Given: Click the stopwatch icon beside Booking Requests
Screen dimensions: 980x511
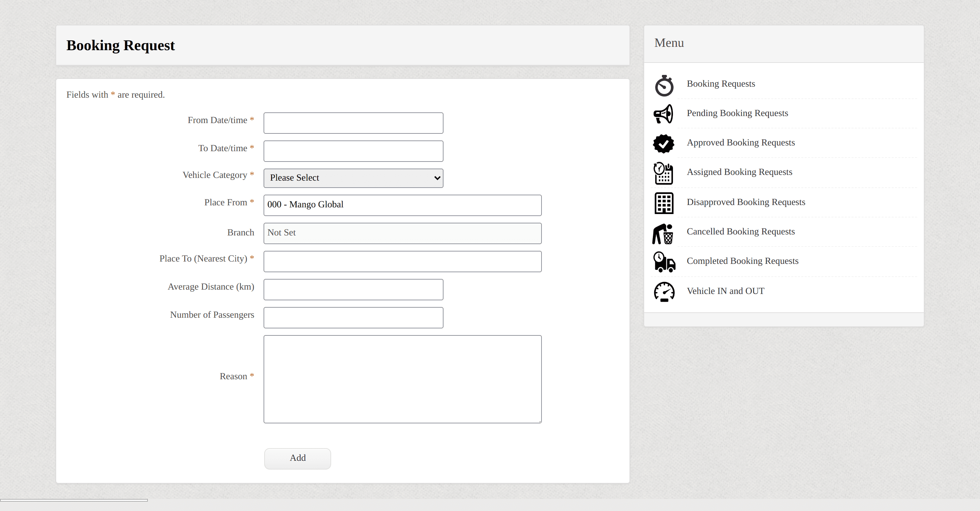Looking at the screenshot, I should (664, 86).
